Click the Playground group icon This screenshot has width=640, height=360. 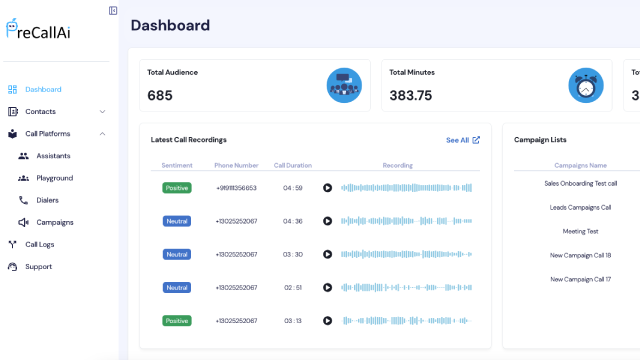click(23, 178)
